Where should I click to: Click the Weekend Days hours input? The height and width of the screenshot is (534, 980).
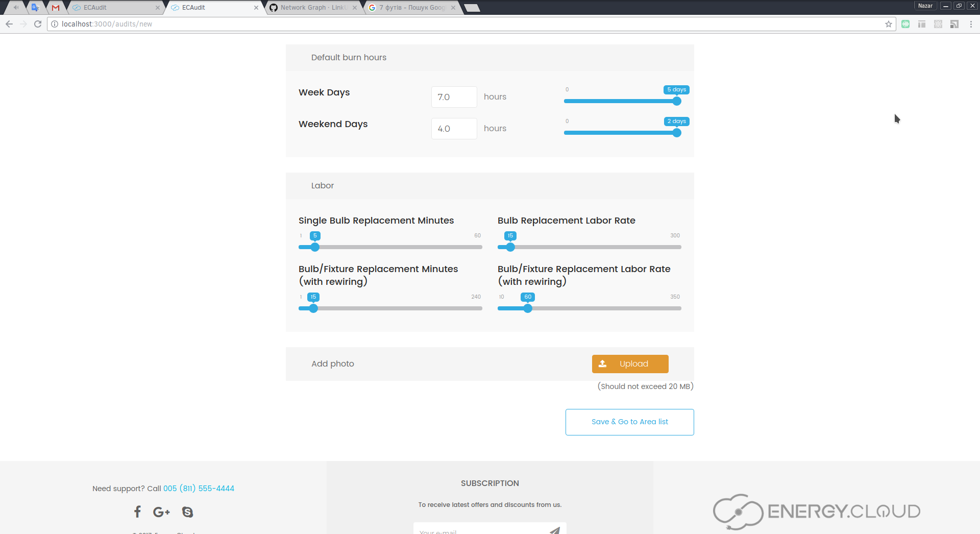[x=454, y=129]
